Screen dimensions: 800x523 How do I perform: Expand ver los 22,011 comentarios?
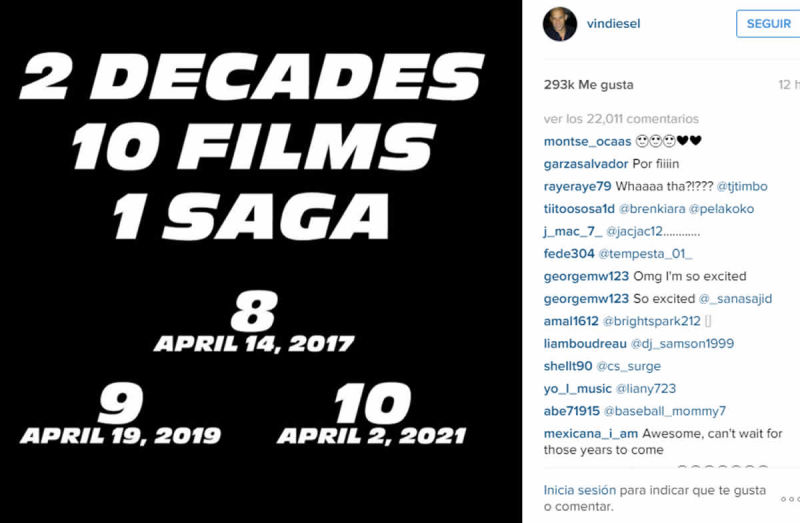pyautogui.click(x=621, y=119)
